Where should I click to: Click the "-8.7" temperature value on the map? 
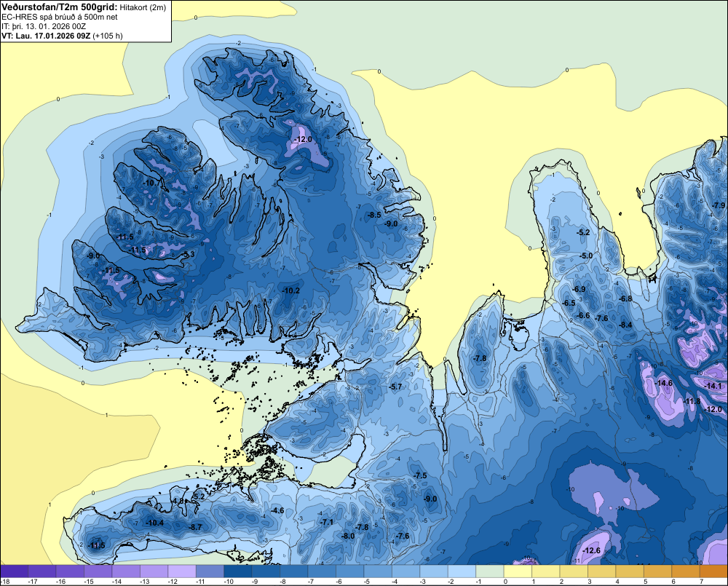(x=196, y=527)
